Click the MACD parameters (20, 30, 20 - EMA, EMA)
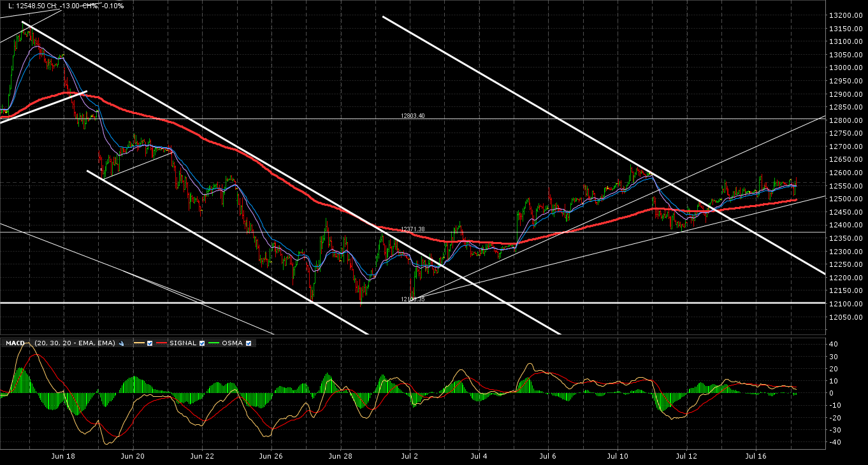Screen dimensions: 868x465 (75, 343)
